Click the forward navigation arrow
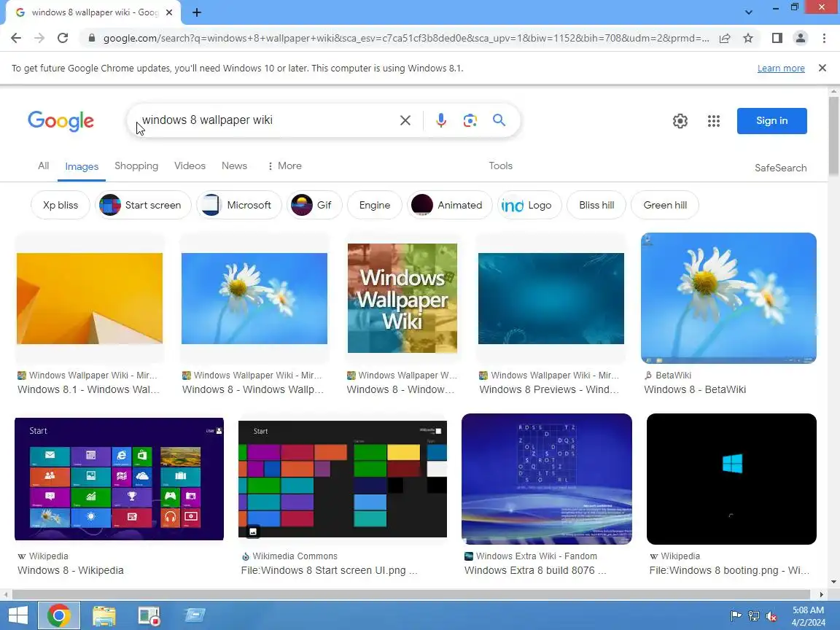Viewport: 840px width, 630px height. tap(39, 38)
